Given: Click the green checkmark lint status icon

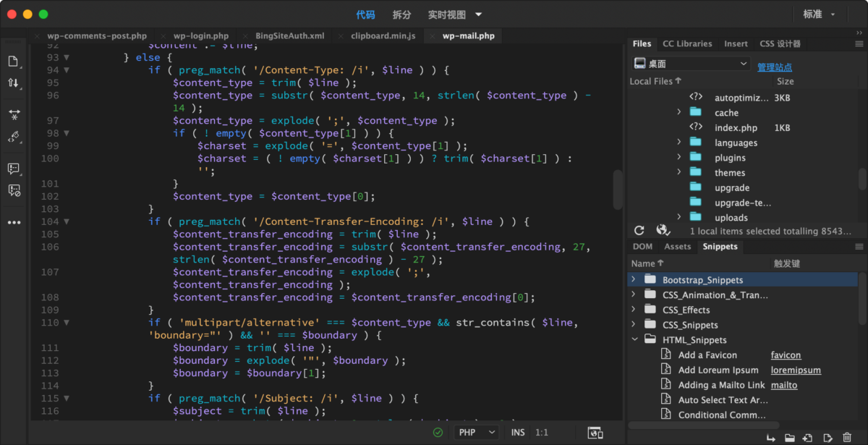Looking at the screenshot, I should click(x=438, y=432).
